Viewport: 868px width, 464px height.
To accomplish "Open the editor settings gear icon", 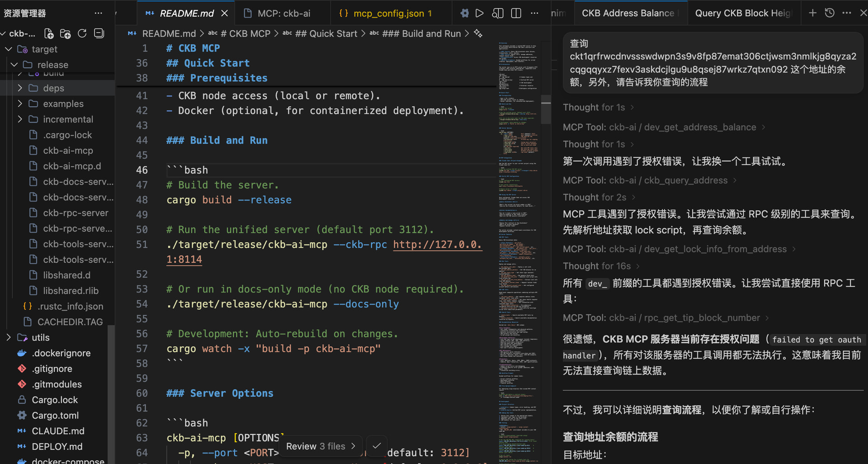I will click(464, 13).
